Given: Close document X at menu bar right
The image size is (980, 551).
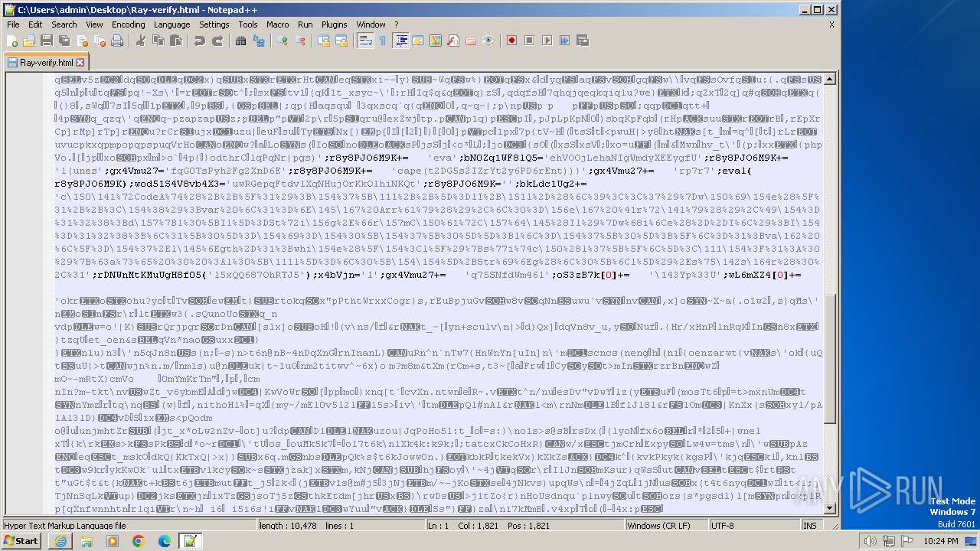Looking at the screenshot, I should (831, 24).
